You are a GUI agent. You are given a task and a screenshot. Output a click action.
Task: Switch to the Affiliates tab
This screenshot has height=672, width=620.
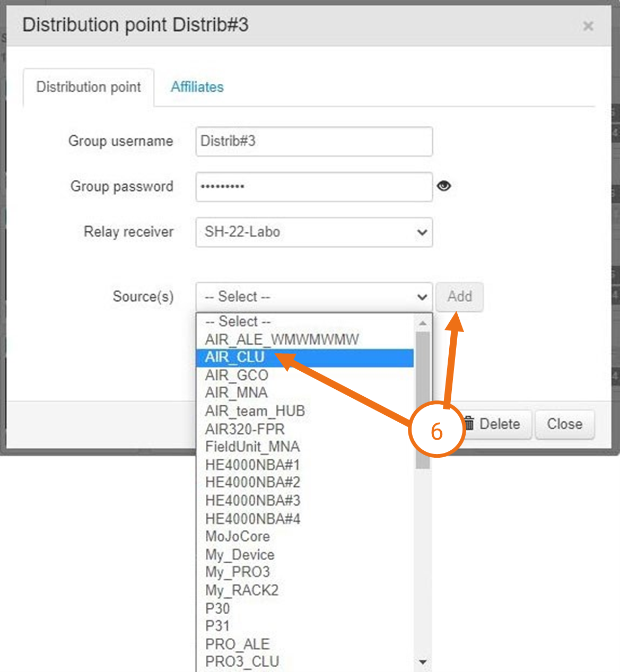tap(197, 87)
